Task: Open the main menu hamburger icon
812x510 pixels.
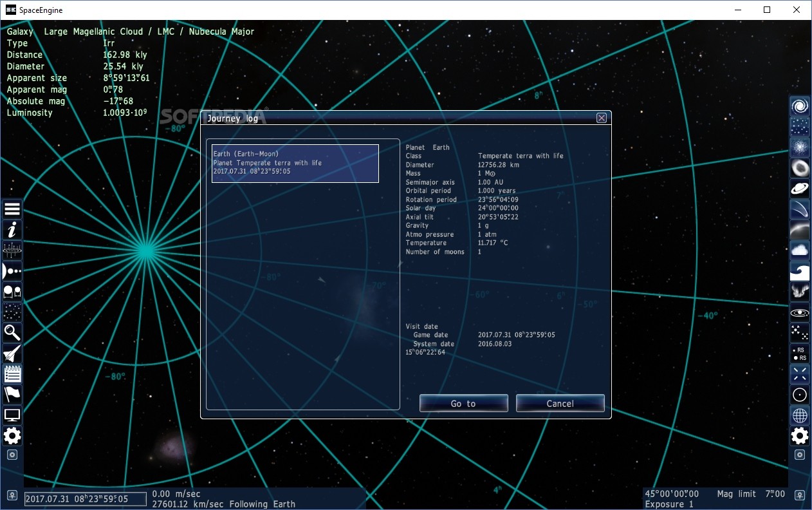Action: pyautogui.click(x=12, y=209)
